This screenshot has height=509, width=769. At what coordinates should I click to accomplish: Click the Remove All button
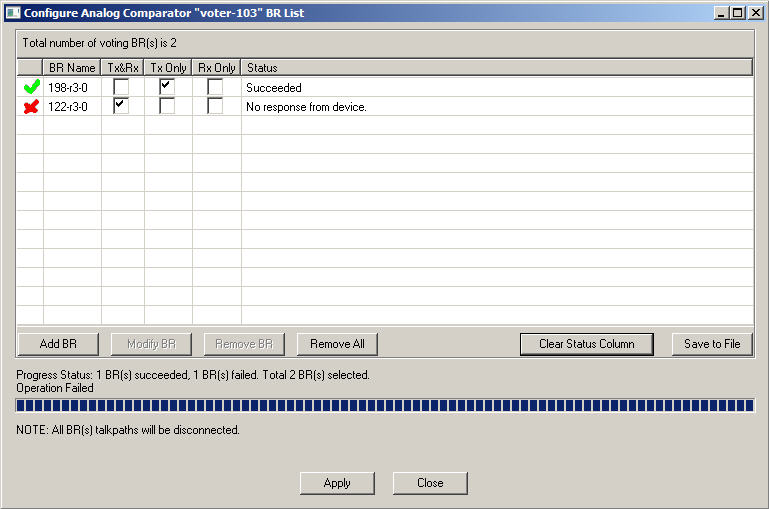click(x=337, y=344)
